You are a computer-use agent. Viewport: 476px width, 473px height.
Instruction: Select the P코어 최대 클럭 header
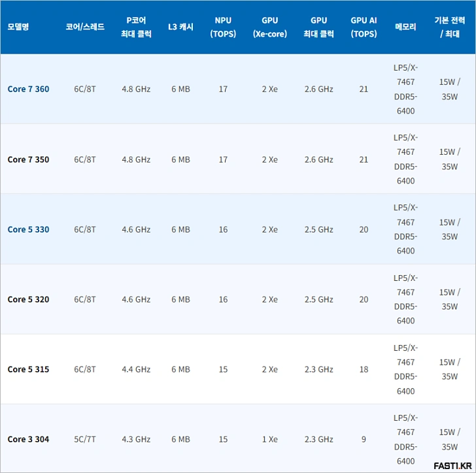click(x=136, y=27)
